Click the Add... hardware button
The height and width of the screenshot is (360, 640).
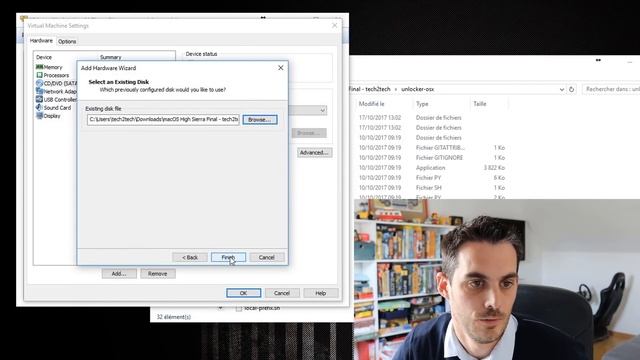point(119,273)
